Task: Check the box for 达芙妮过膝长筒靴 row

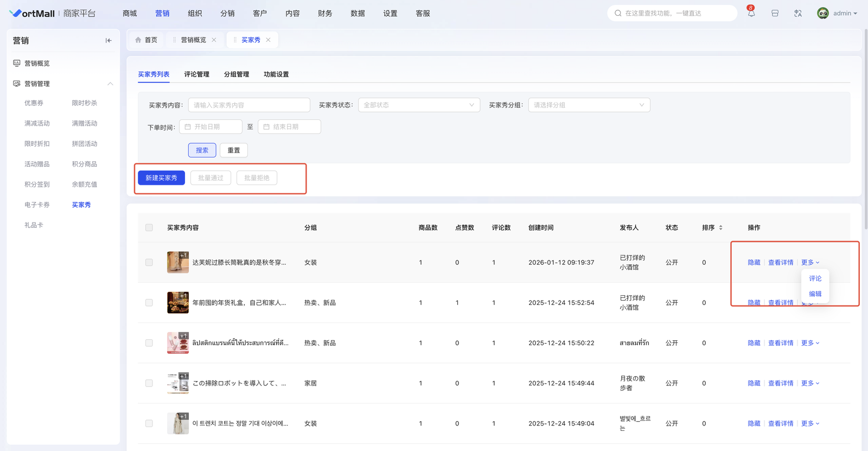Action: (x=149, y=263)
